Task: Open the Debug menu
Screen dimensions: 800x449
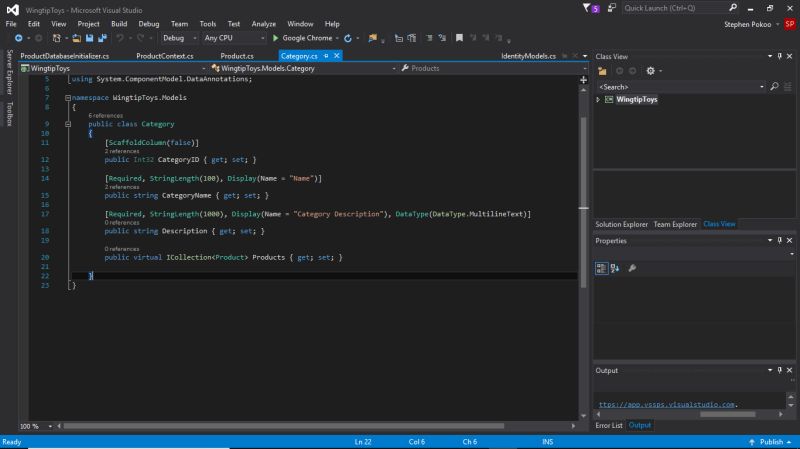Action: (148, 24)
